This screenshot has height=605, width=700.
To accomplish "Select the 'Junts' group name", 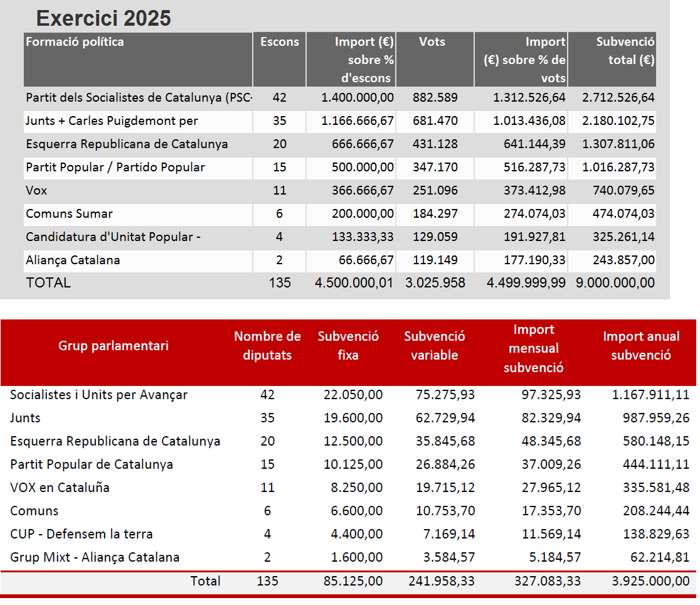I will (25, 418).
